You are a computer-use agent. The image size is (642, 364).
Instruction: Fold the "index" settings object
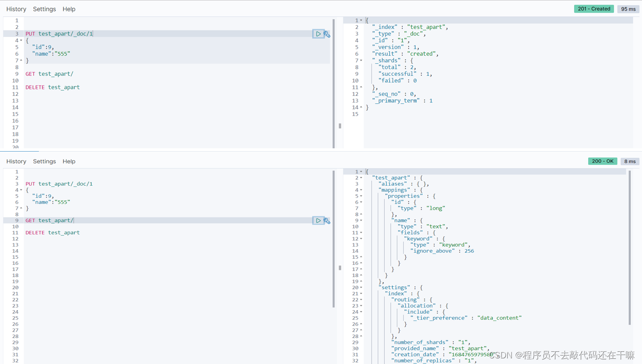coord(361,293)
